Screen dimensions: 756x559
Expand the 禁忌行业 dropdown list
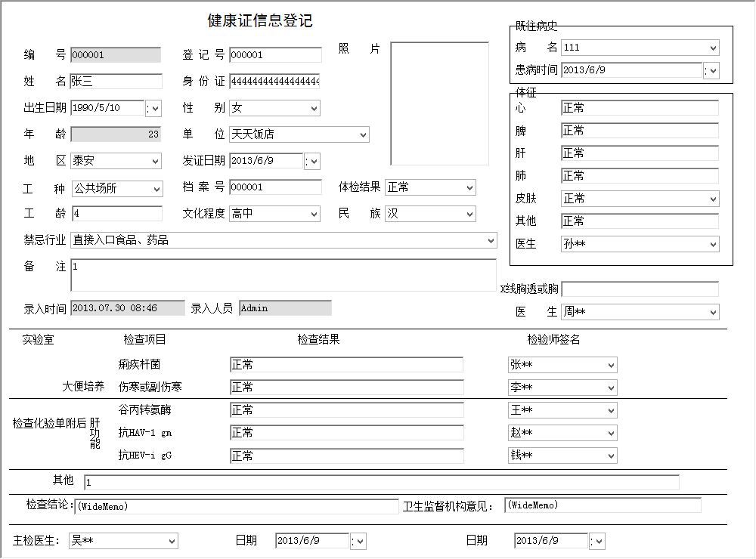pos(491,240)
